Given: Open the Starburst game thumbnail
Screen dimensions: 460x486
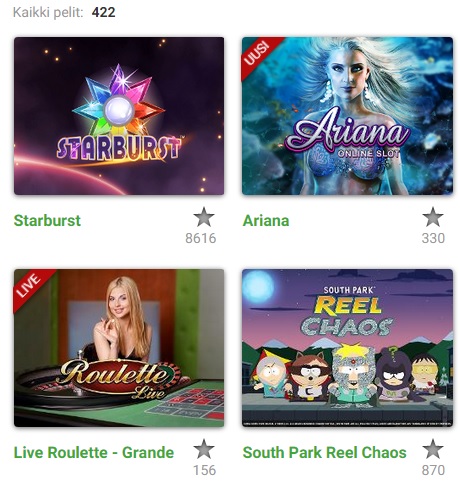Looking at the screenshot, I should (x=119, y=116).
